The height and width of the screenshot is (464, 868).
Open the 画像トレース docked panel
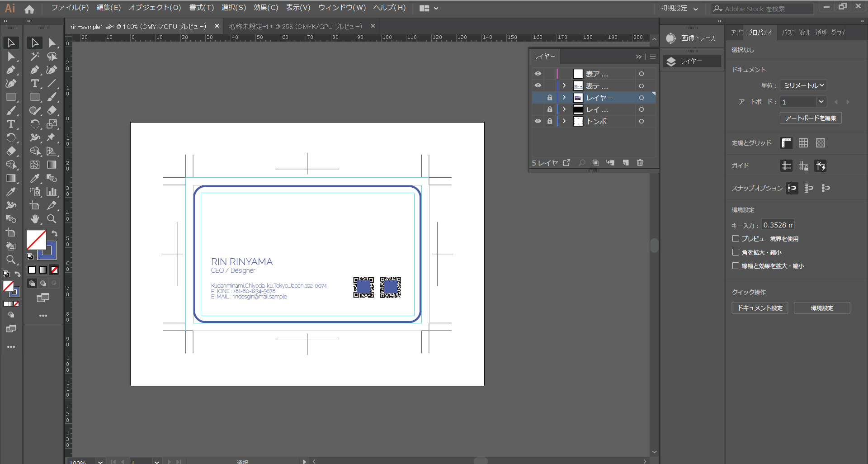[692, 38]
